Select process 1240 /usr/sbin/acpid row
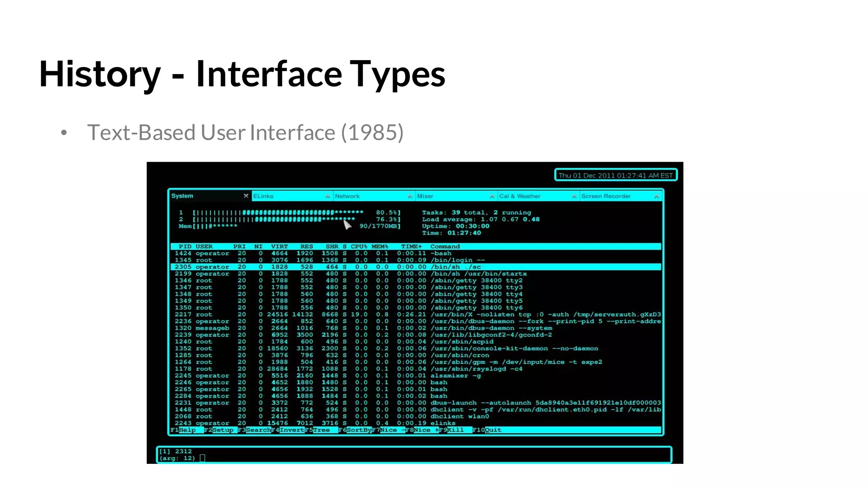 coord(416,341)
